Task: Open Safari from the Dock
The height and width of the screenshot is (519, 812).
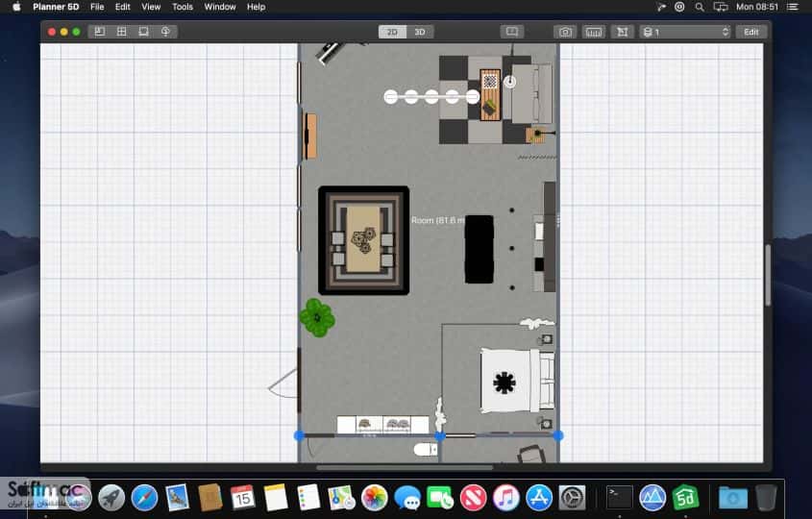Action: pyautogui.click(x=144, y=497)
